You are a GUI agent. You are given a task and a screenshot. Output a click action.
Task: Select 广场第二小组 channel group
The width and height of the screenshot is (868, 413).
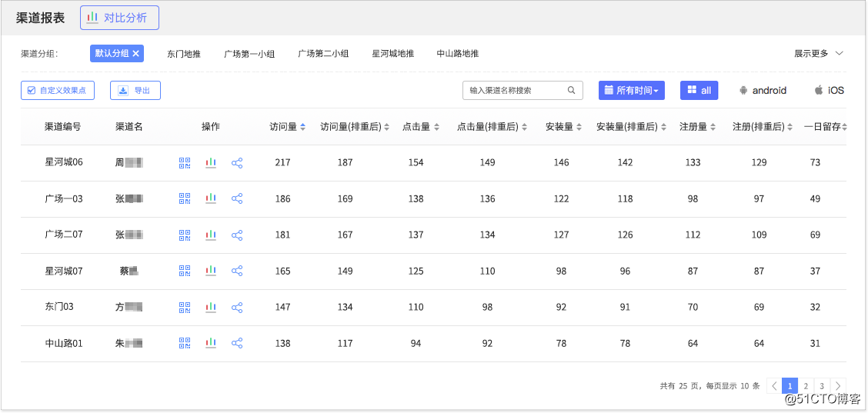click(323, 54)
